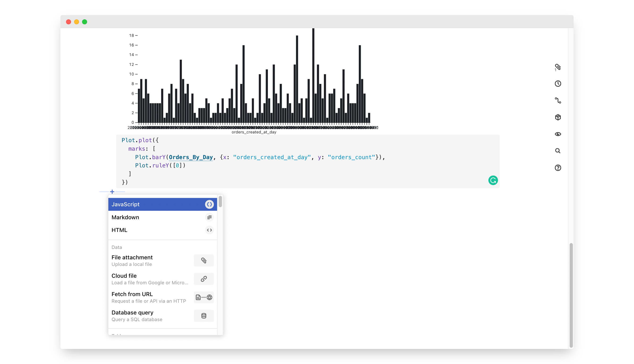
Task: Click the paperclip icon beside File attachment
Action: tap(203, 261)
